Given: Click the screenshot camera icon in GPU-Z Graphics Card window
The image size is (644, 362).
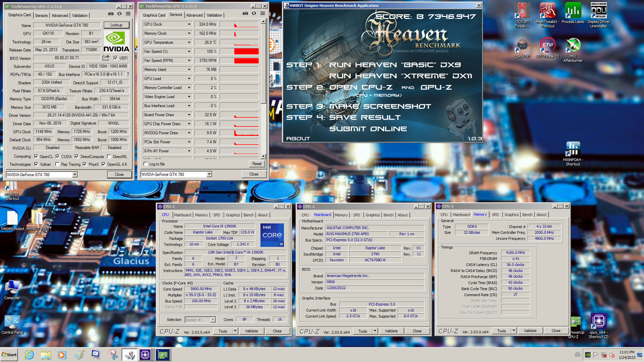Looking at the screenshot, I should coord(111,14).
